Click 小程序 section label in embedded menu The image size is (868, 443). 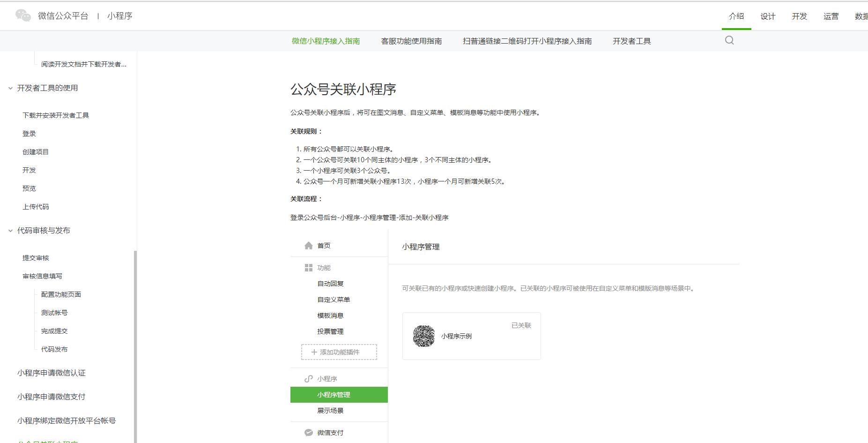point(327,379)
